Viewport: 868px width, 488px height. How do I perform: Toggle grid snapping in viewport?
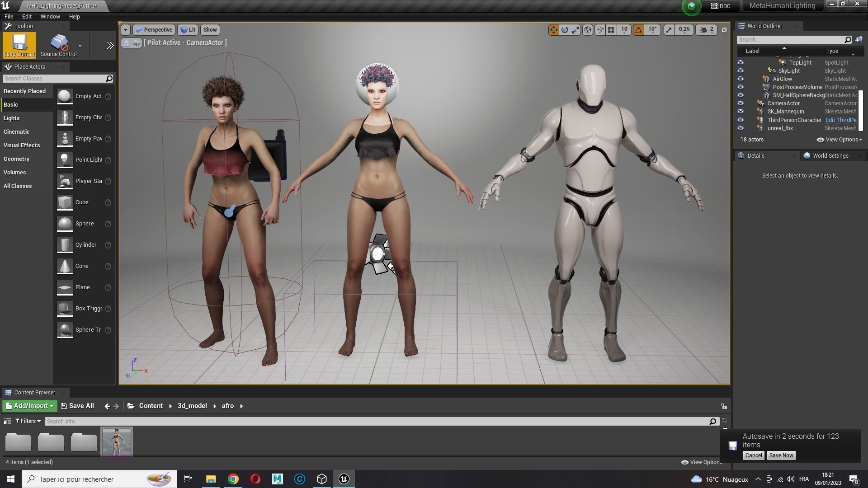[611, 30]
